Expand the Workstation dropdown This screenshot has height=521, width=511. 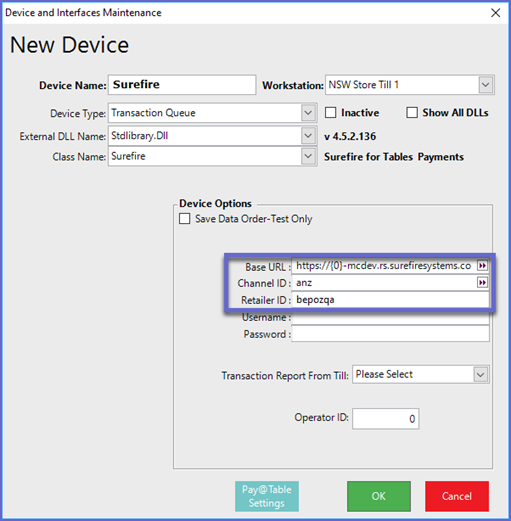click(486, 85)
